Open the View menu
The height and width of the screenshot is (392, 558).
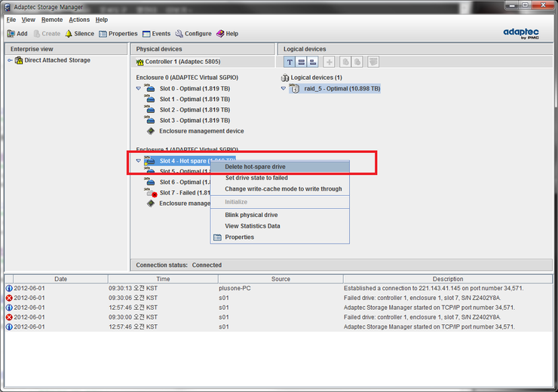pyautogui.click(x=28, y=20)
